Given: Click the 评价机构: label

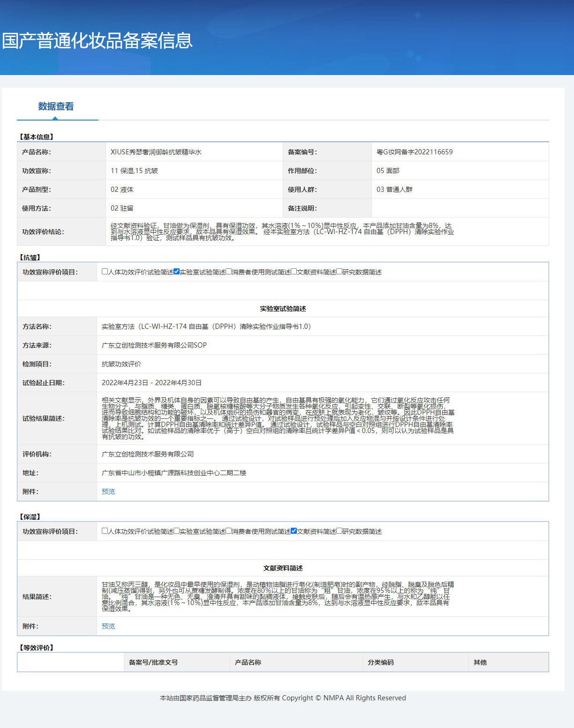Looking at the screenshot, I should point(37,454).
